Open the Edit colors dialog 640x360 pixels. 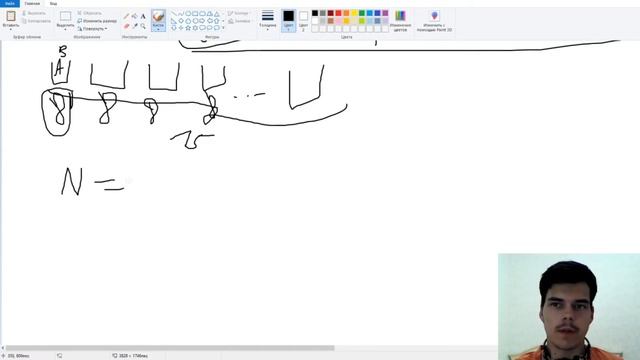400,20
